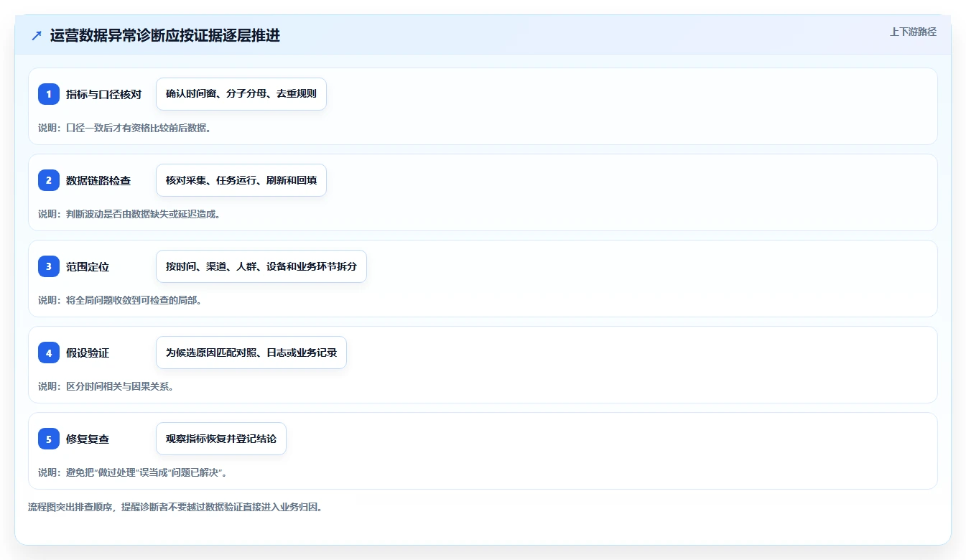The height and width of the screenshot is (560, 966).
Task: Click the note 将全局问题收敛到可检查的局部
Action: click(x=120, y=300)
